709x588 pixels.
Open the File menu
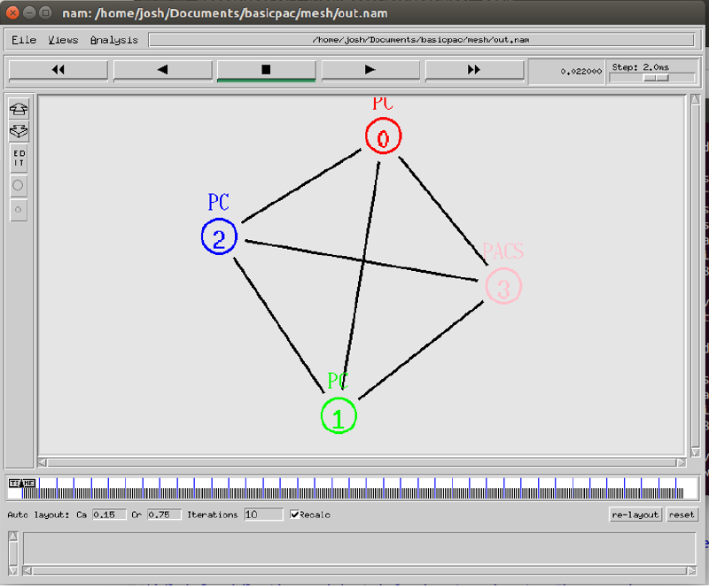pos(22,40)
